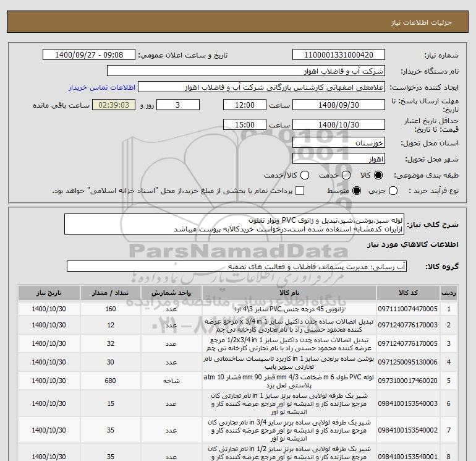The height and width of the screenshot is (461, 476).
Task: Click item code 0973100017460020
Action: (408, 381)
